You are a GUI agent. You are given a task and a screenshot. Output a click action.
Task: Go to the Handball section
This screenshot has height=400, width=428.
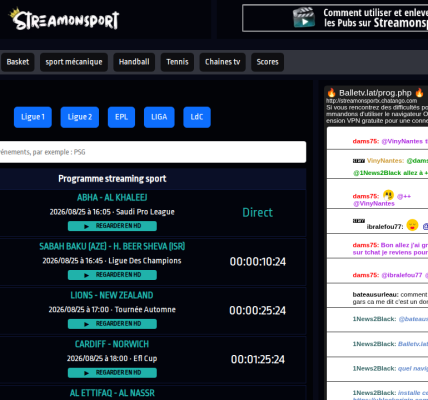click(134, 62)
